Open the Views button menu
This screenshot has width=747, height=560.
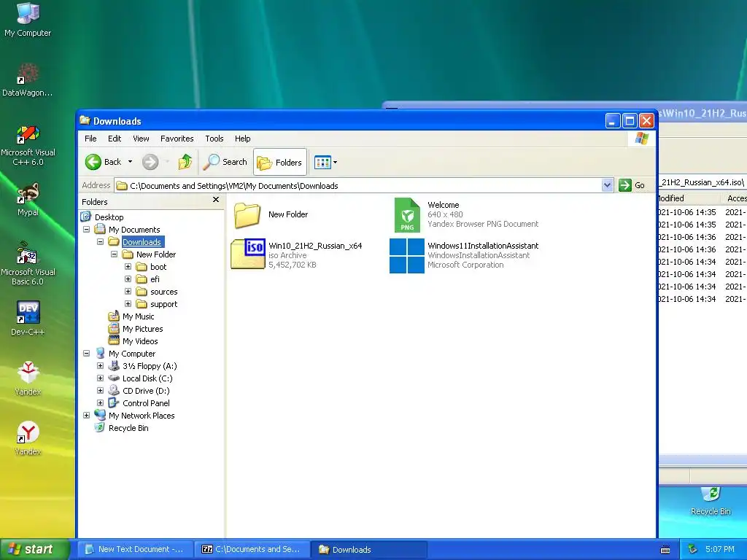(326, 163)
